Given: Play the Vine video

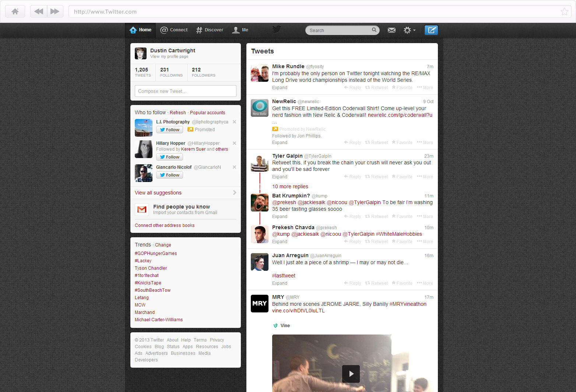Looking at the screenshot, I should (x=351, y=374).
